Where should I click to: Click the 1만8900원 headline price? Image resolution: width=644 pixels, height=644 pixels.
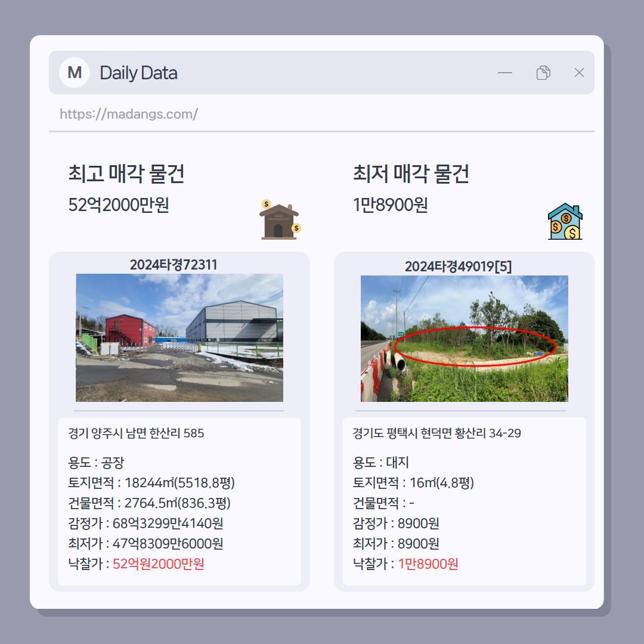coord(391,205)
